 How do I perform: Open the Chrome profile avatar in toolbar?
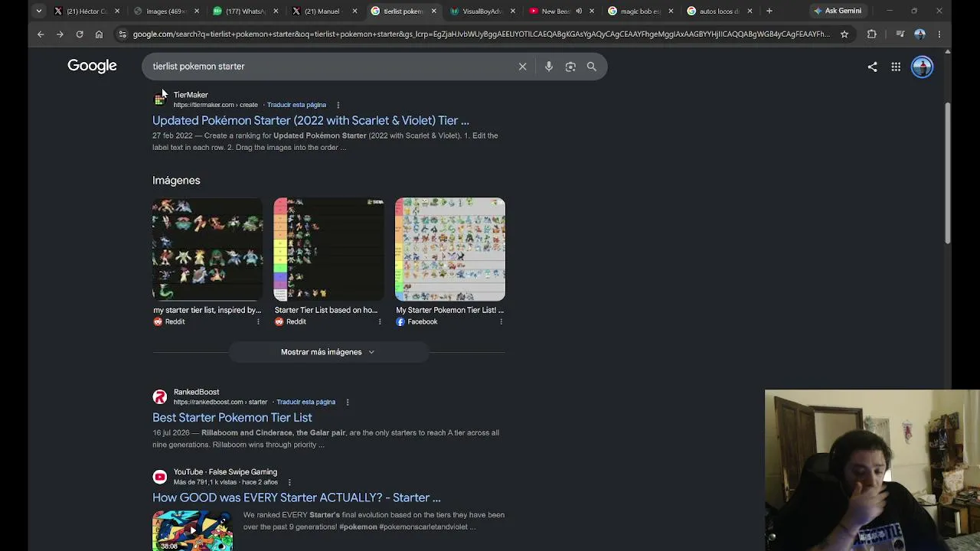[x=920, y=34]
